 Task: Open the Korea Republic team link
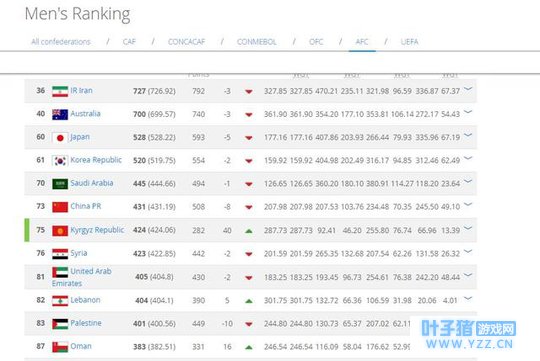click(96, 160)
